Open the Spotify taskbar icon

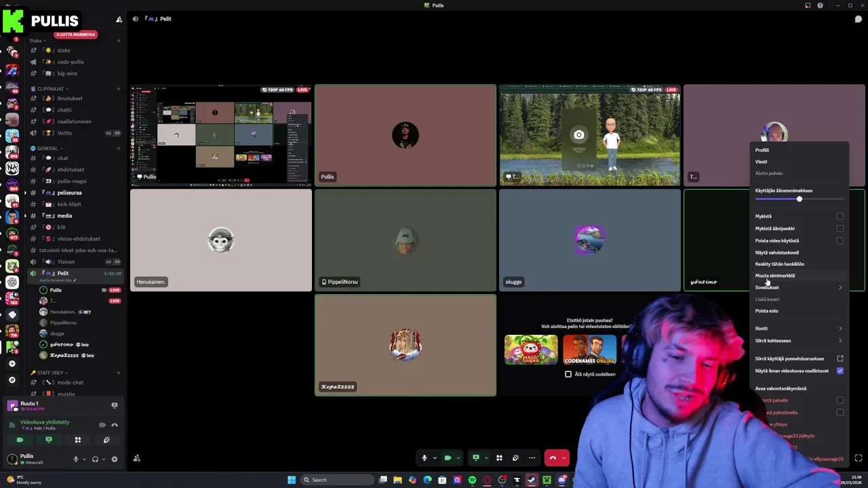[x=472, y=480]
